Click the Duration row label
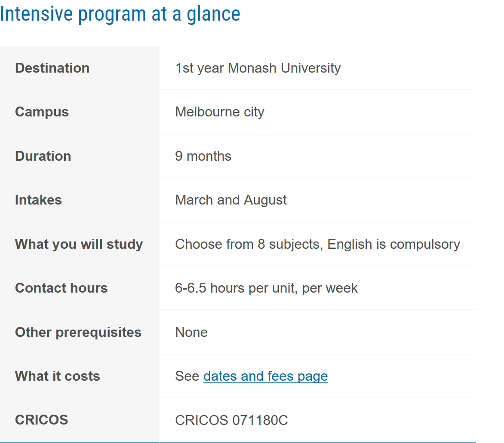This screenshot has height=443, width=504. pyautogui.click(x=43, y=156)
